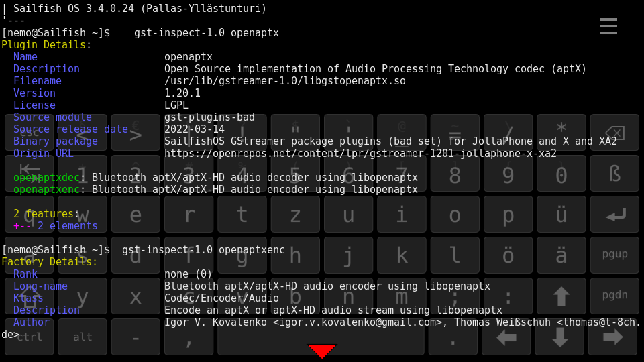
Task: Tap the ö key
Action: click(508, 255)
